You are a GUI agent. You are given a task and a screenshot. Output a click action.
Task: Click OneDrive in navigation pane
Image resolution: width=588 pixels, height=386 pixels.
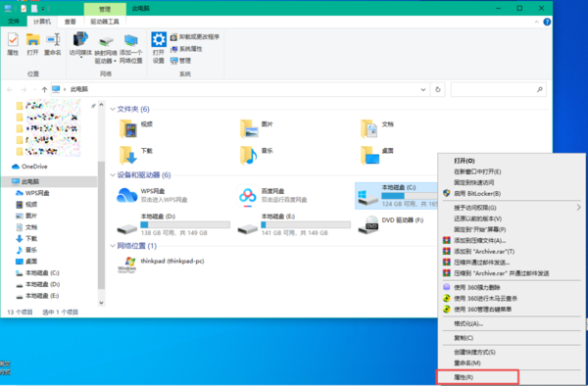click(30, 167)
